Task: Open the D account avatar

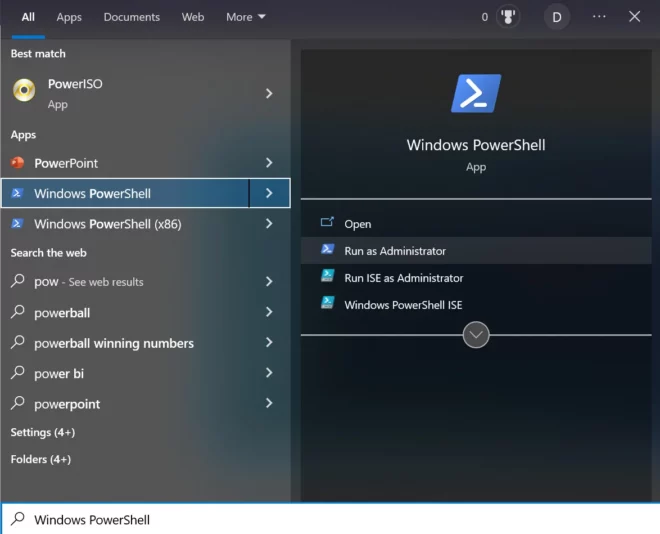Action: coord(556,17)
